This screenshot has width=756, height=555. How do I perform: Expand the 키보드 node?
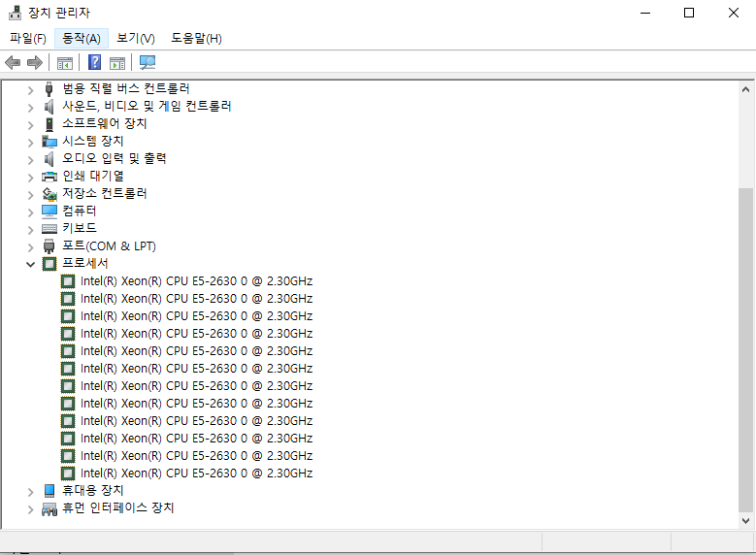coord(30,230)
